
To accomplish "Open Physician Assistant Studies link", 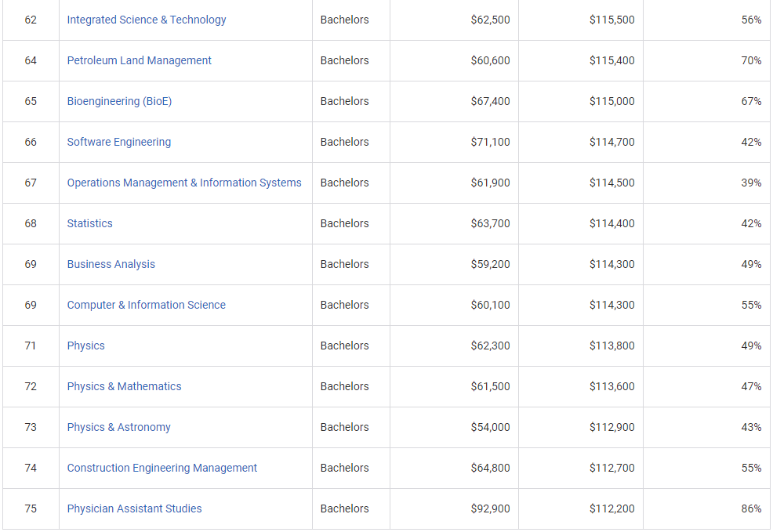I will [134, 508].
